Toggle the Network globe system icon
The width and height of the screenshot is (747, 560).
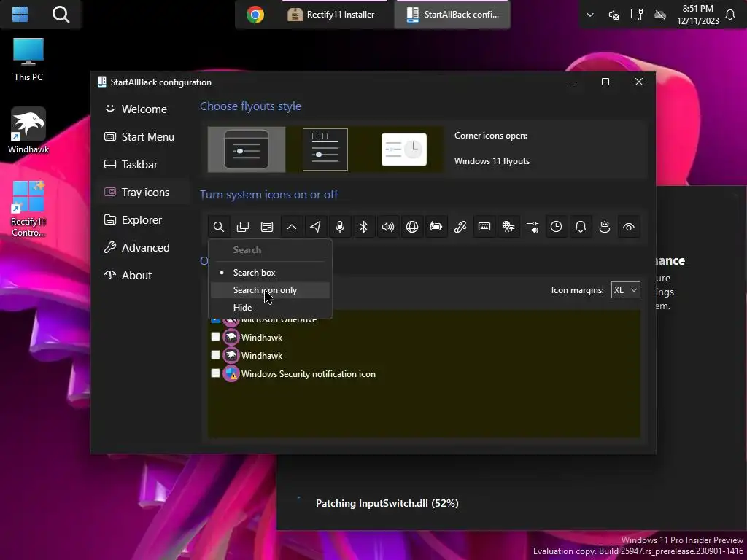[412, 227]
